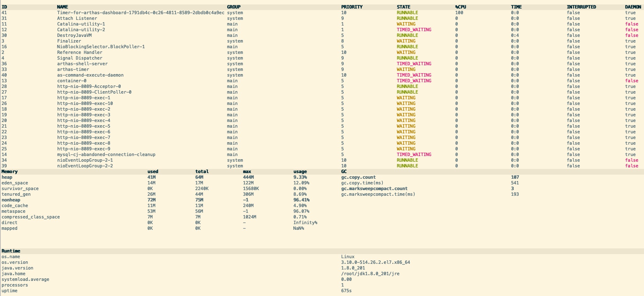Click the Runtime section header
This screenshot has width=644, height=296.
[11, 251]
